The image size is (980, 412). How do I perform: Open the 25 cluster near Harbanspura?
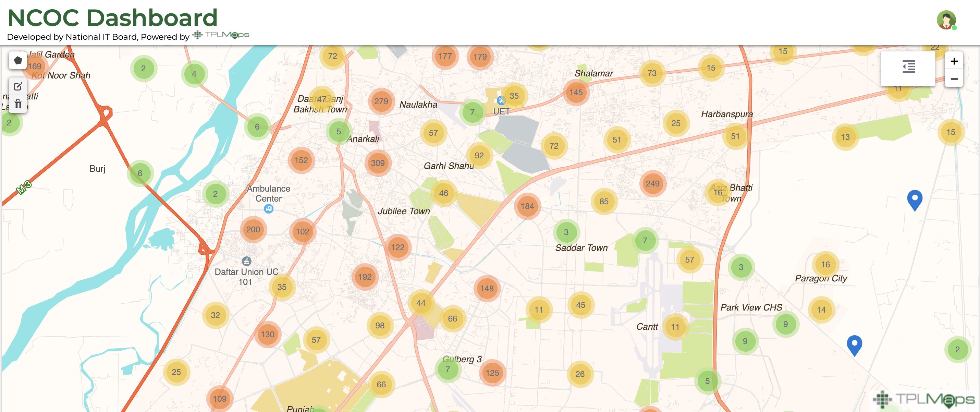[676, 123]
